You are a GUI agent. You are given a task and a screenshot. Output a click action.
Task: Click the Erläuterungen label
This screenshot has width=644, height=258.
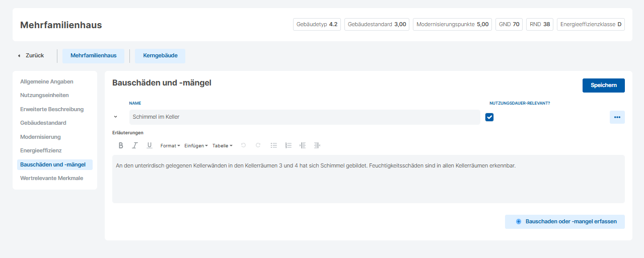click(x=128, y=133)
